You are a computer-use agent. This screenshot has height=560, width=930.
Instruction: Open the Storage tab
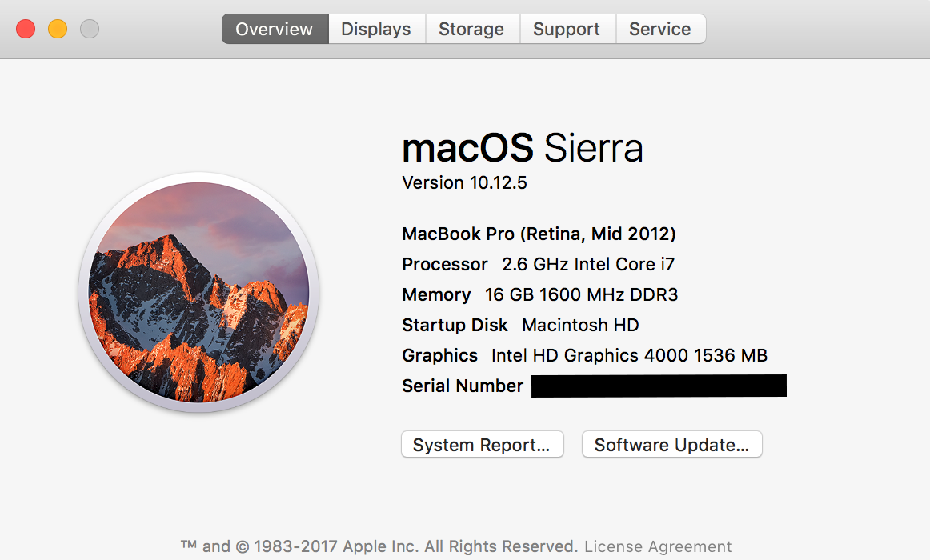(x=471, y=30)
